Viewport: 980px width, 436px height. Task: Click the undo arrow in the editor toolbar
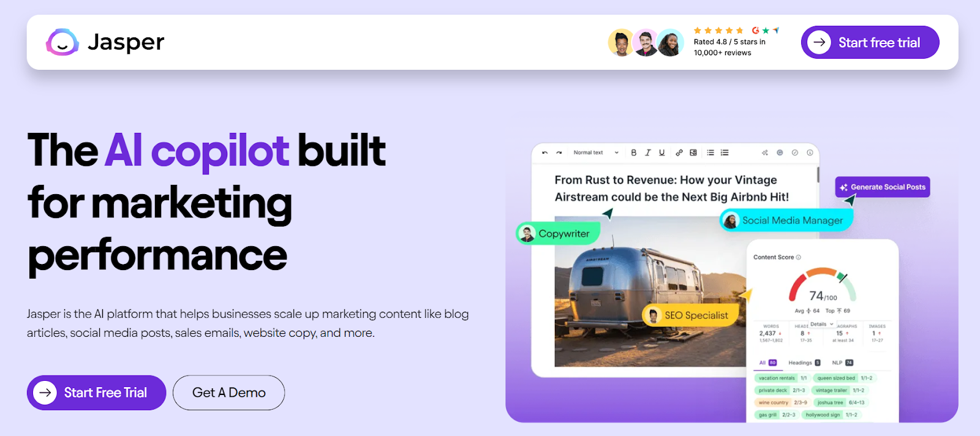545,152
